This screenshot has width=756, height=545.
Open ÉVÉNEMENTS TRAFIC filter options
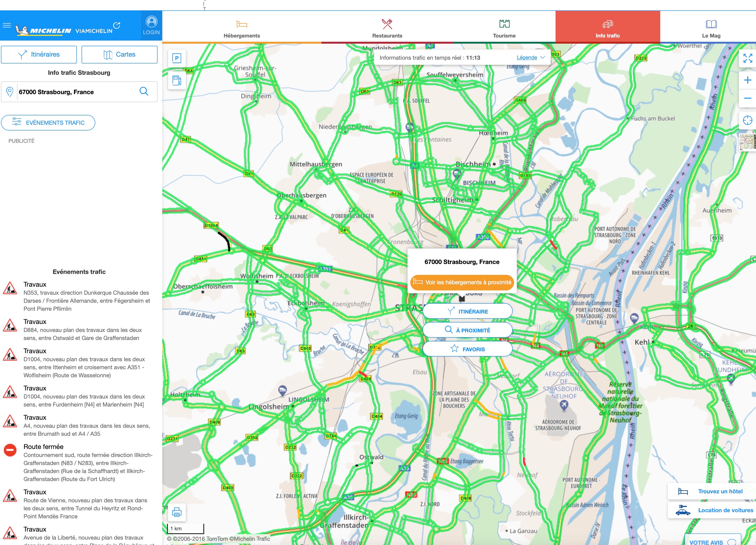coord(48,123)
